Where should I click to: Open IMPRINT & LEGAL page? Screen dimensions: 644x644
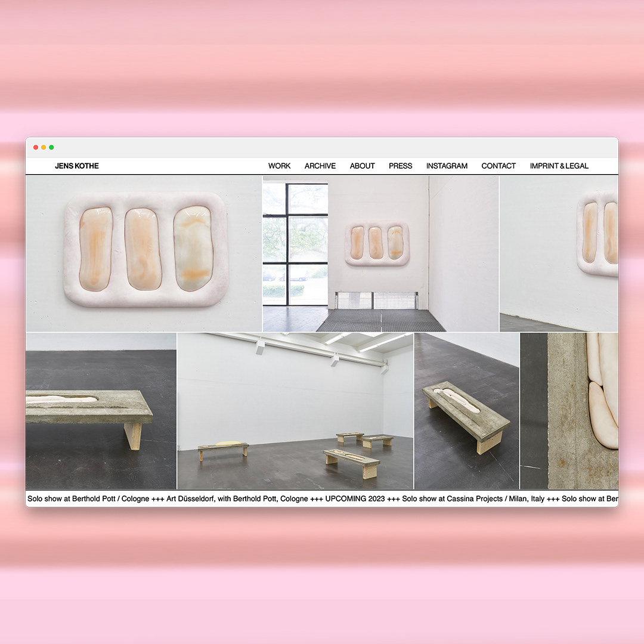click(559, 166)
